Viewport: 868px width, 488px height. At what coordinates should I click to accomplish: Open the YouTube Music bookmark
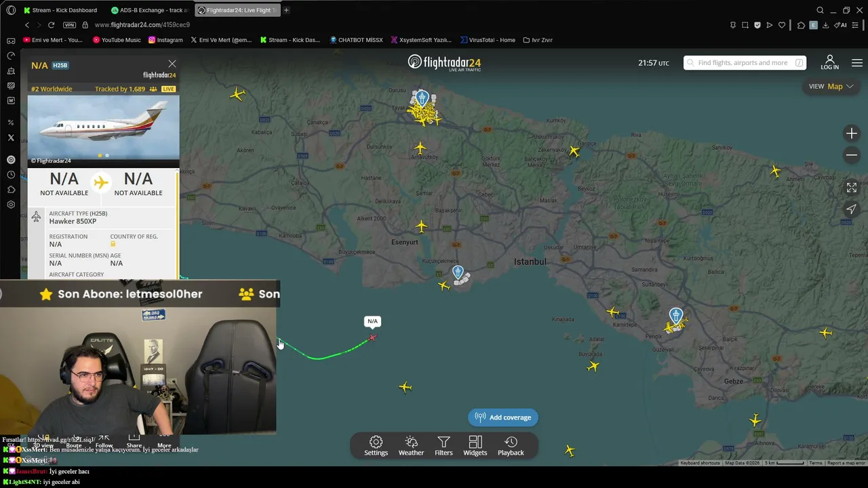tap(117, 40)
